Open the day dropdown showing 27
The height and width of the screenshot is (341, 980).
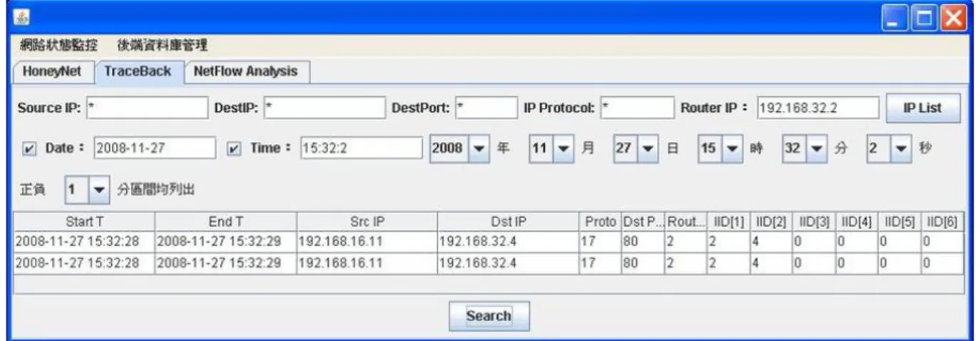click(x=636, y=148)
